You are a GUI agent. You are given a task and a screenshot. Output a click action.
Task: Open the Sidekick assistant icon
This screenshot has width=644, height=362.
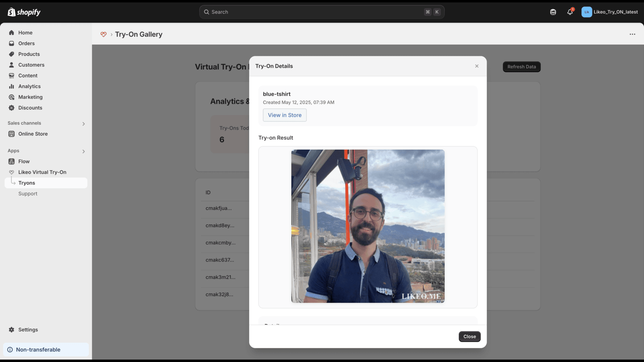coord(553,12)
